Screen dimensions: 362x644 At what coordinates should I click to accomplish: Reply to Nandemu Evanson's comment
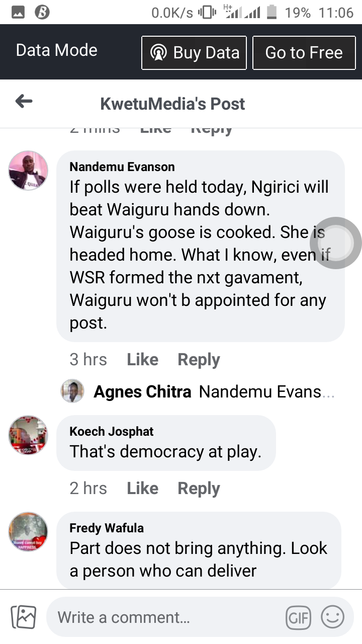[199, 360]
